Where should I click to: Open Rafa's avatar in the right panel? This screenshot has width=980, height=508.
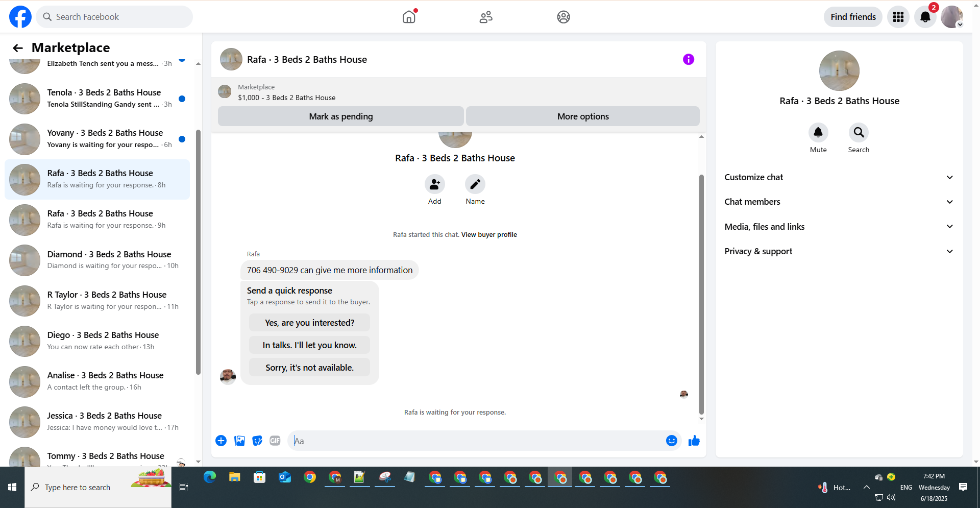tap(839, 70)
